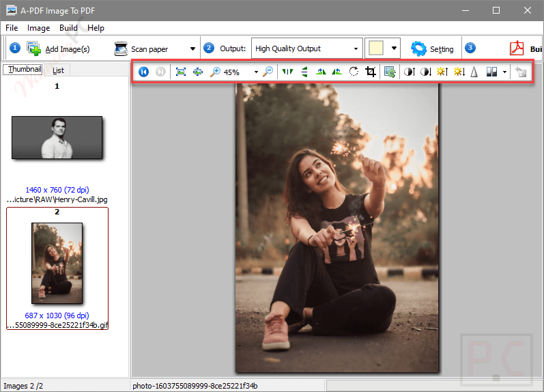This screenshot has height=392, width=544.
Task: Switch to the List tab
Action: (58, 70)
